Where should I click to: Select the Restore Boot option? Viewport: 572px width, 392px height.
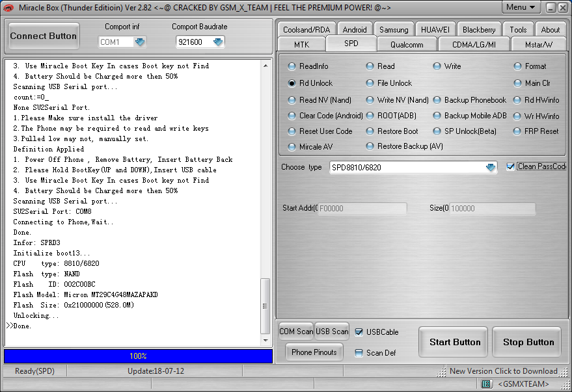[x=392, y=131]
